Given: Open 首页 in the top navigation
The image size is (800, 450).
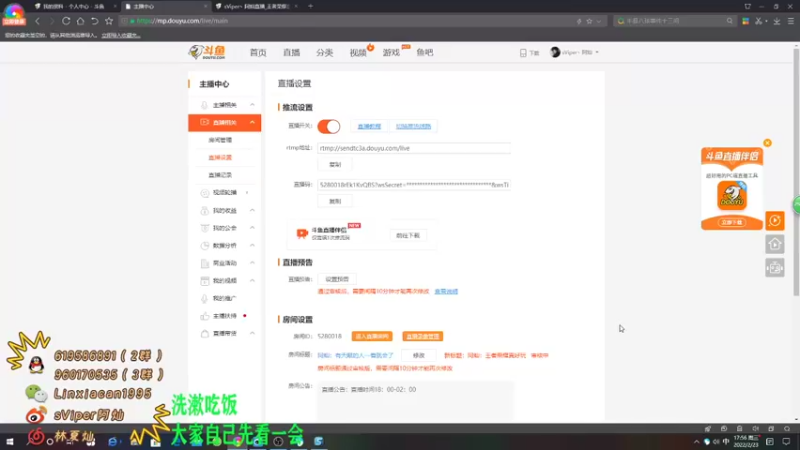Looking at the screenshot, I should pyautogui.click(x=258, y=53).
